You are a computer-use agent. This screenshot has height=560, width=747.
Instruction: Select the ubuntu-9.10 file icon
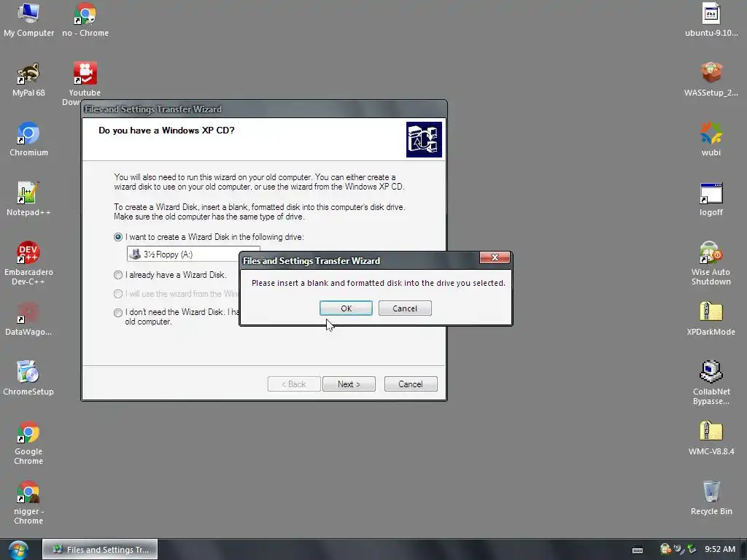coord(711,20)
